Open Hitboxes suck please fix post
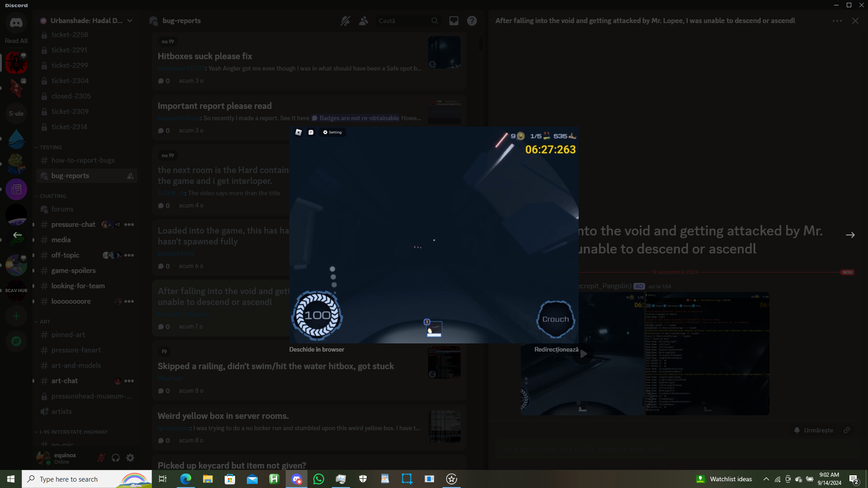Image resolution: width=868 pixels, height=488 pixels. point(205,56)
